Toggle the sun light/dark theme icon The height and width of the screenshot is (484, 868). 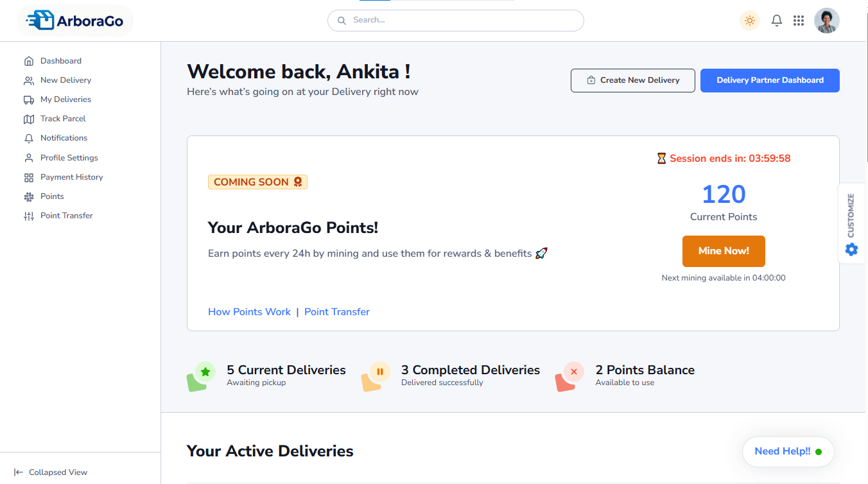point(749,21)
